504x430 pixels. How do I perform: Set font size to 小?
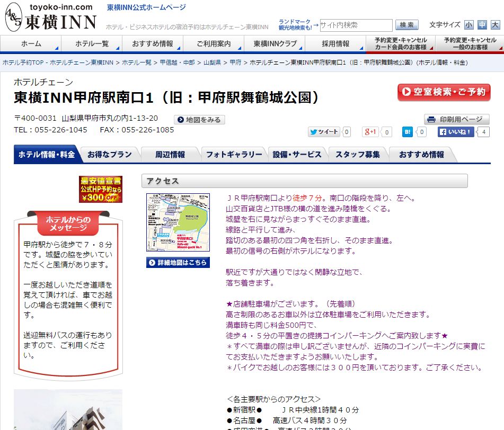click(469, 25)
